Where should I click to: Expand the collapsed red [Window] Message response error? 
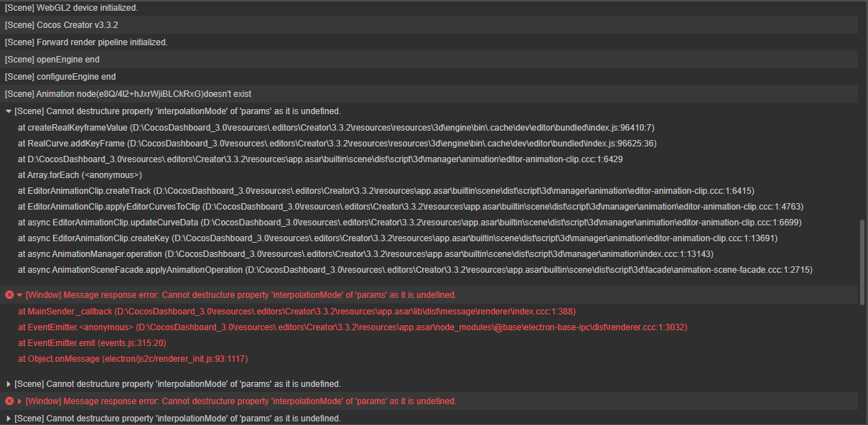[x=19, y=401]
